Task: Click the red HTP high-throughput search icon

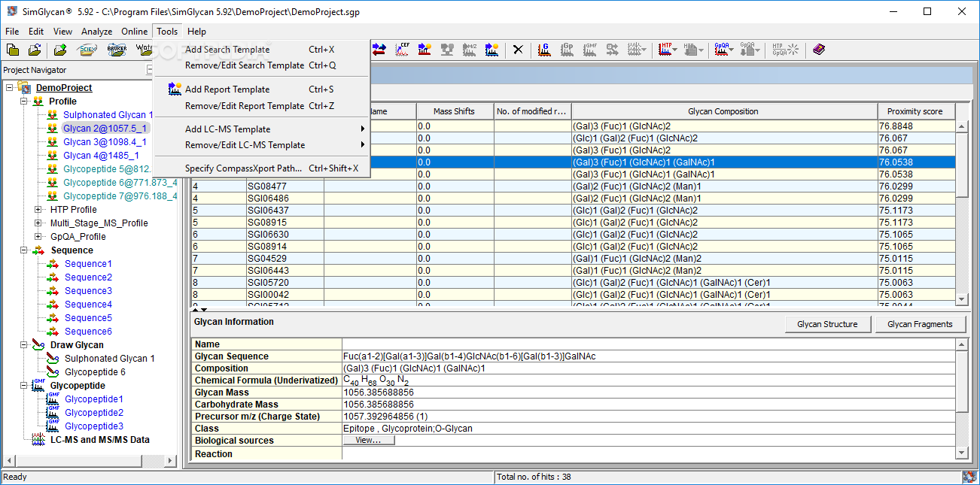Action: tap(665, 50)
